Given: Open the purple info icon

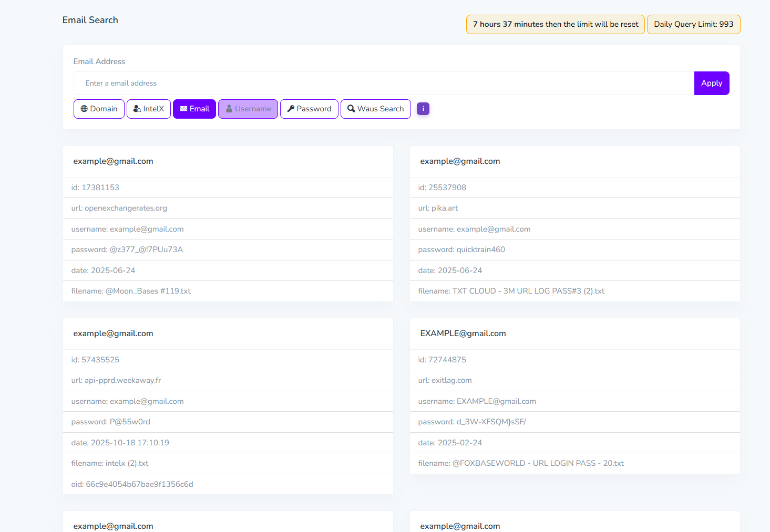Looking at the screenshot, I should (x=423, y=109).
